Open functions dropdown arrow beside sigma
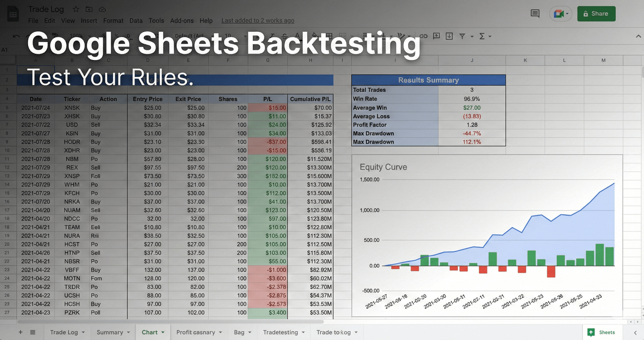The width and height of the screenshot is (644, 340). [490, 37]
